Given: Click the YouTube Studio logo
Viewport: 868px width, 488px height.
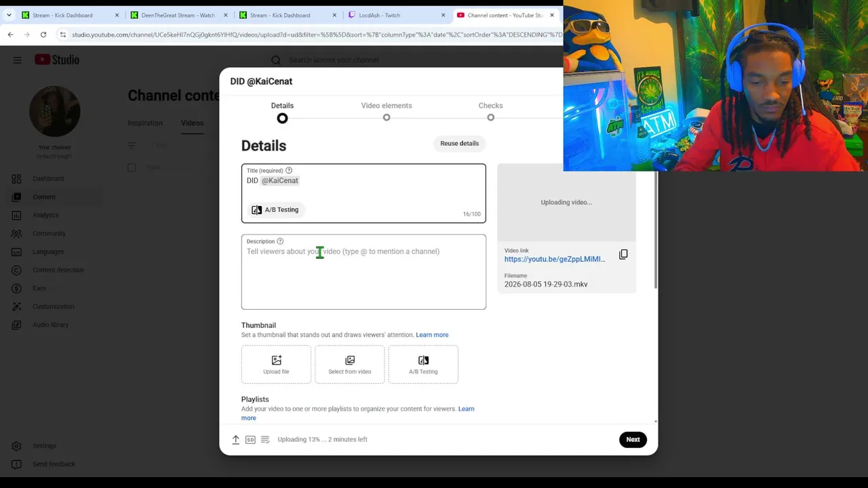Looking at the screenshot, I should (x=57, y=60).
